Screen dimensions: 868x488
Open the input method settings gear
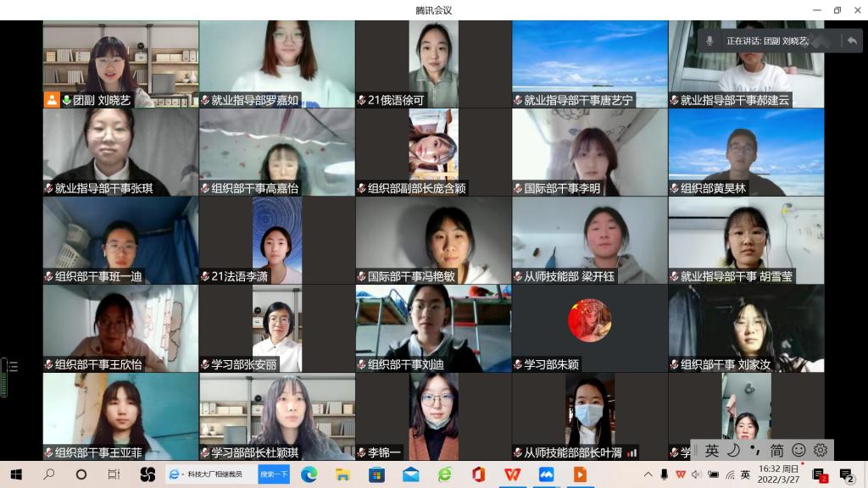pos(820,451)
